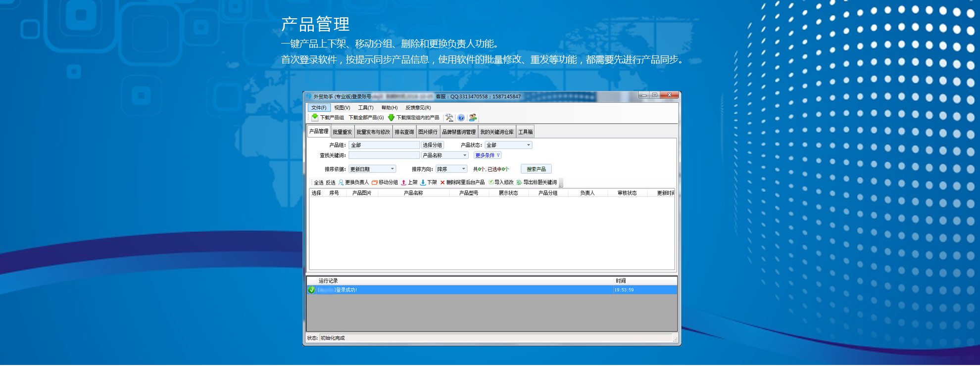Click the 查找关键词 input field
This screenshot has width=980, height=366.
[x=384, y=155]
